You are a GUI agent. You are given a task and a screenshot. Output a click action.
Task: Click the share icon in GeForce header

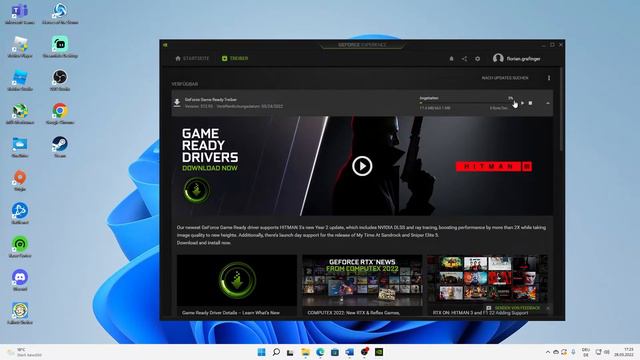(464, 59)
